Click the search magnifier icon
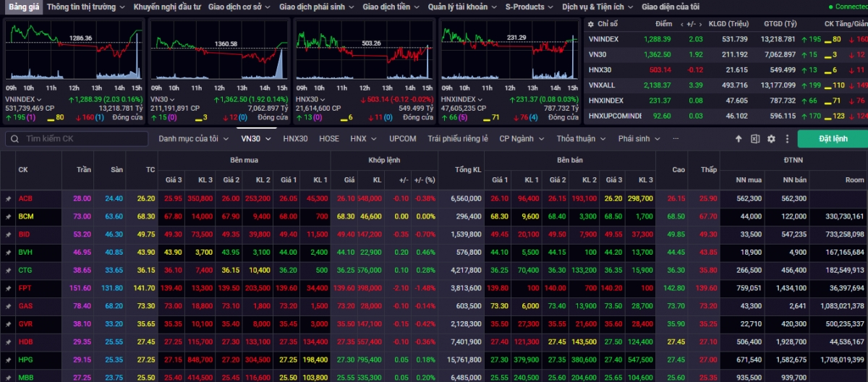868x382 pixels. (14, 138)
